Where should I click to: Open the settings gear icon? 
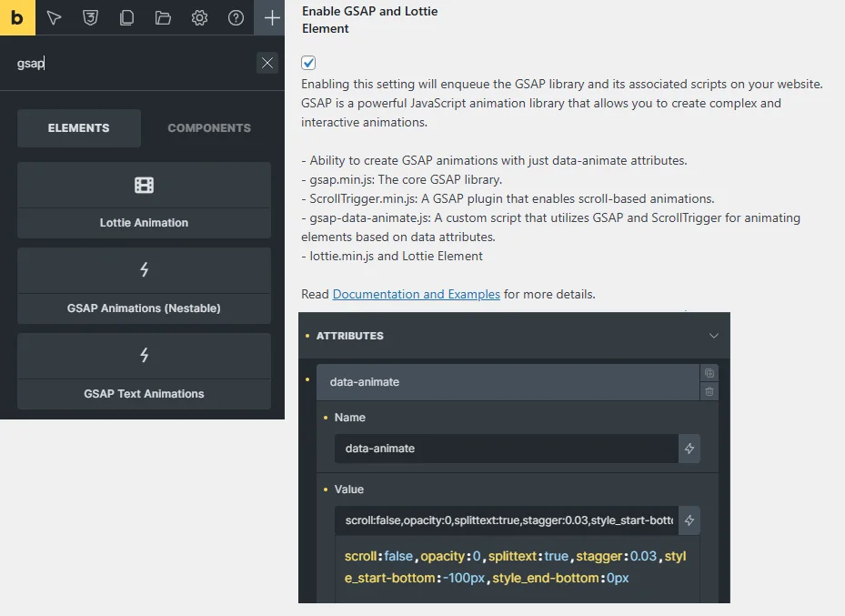199,17
